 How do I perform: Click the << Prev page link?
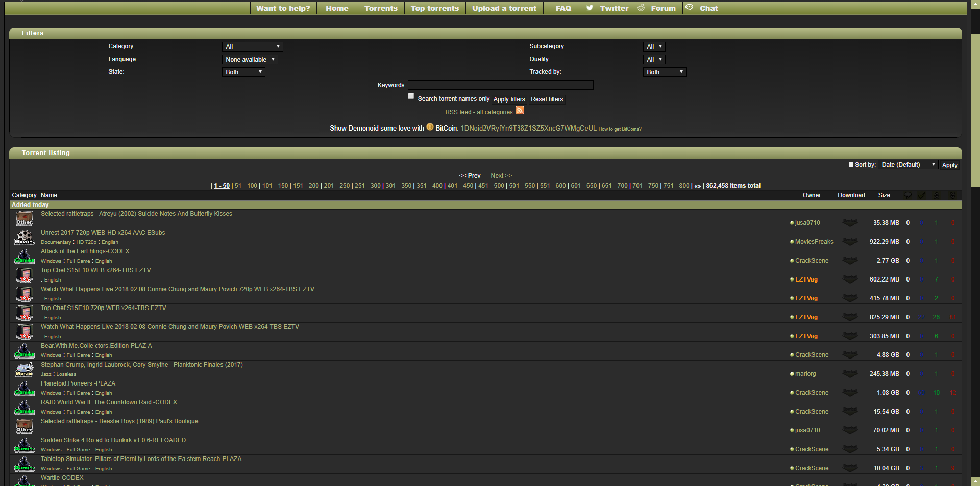470,175
